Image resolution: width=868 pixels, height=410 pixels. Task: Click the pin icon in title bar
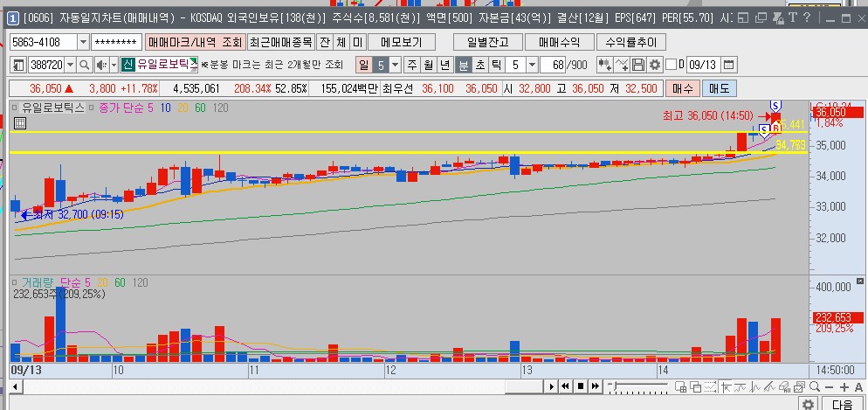point(778,17)
